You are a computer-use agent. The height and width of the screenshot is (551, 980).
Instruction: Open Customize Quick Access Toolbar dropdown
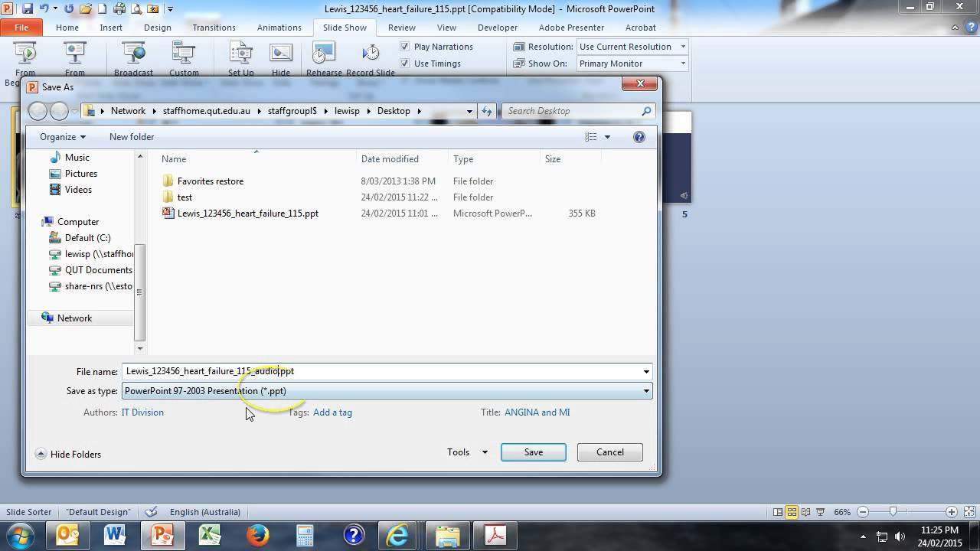pos(170,9)
